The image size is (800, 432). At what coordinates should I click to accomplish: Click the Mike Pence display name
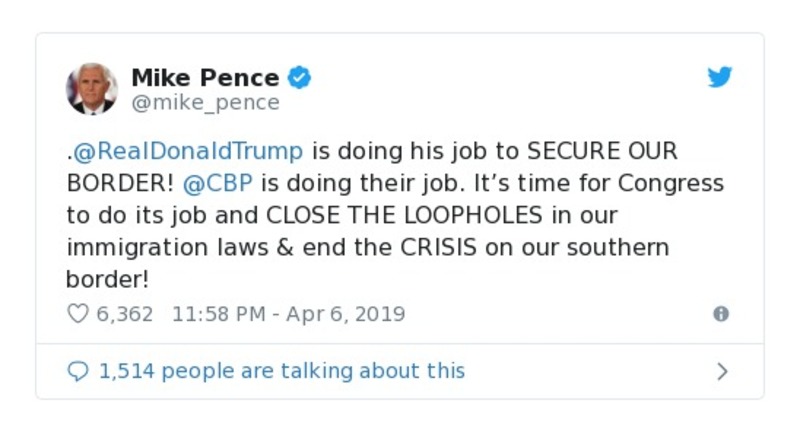[x=206, y=76]
